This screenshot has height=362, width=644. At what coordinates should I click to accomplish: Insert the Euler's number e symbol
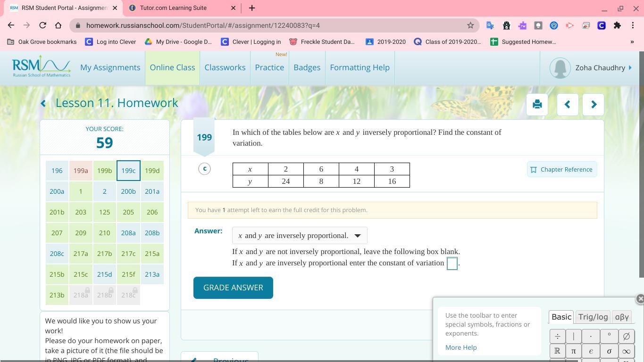pos(591,351)
